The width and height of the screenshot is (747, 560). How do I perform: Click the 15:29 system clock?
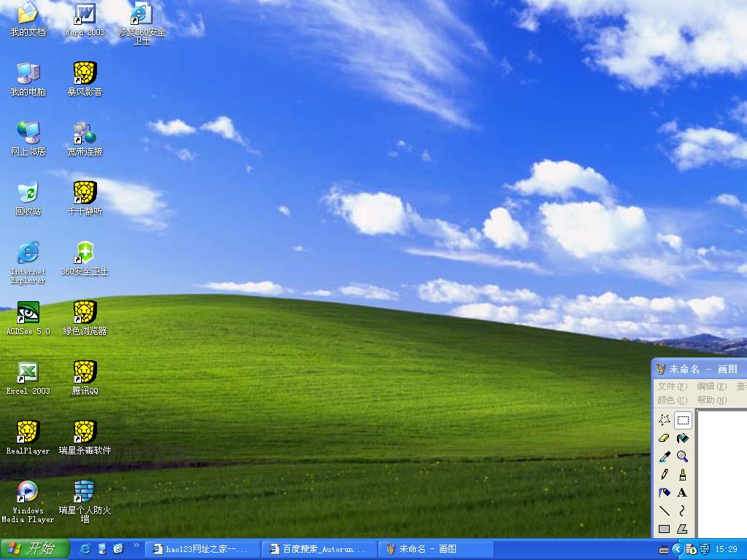726,550
